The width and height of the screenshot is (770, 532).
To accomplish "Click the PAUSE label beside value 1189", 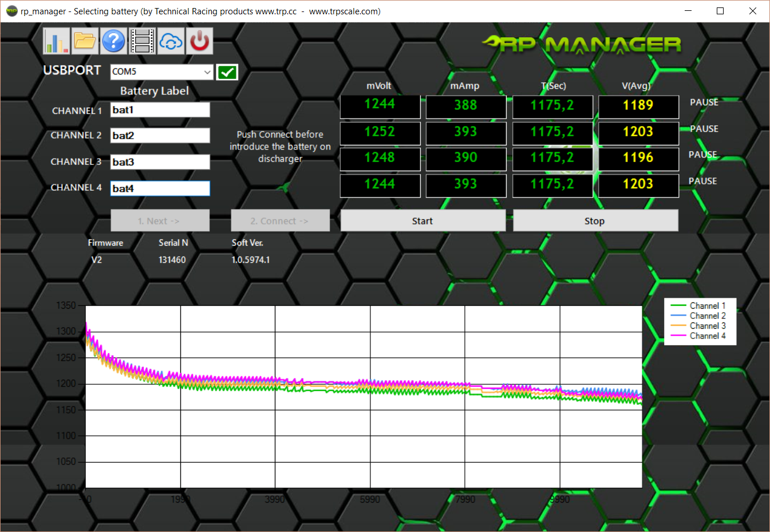I will (x=704, y=103).
